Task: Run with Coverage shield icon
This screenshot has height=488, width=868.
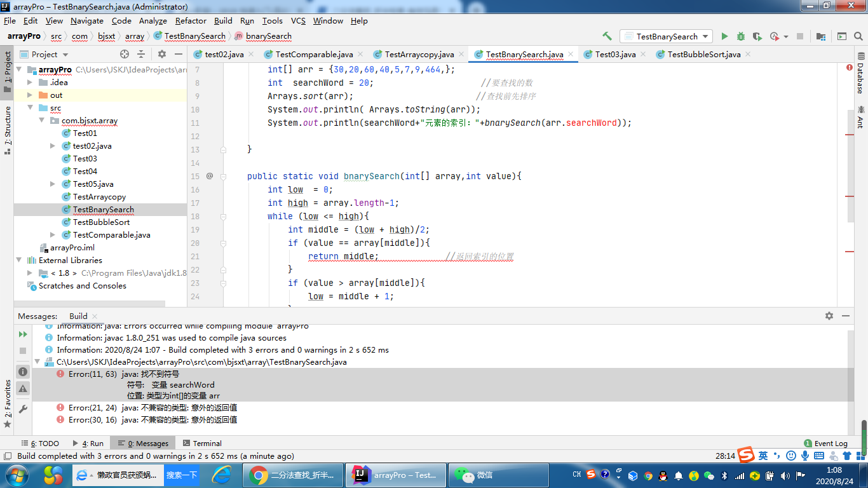Action: click(x=757, y=36)
